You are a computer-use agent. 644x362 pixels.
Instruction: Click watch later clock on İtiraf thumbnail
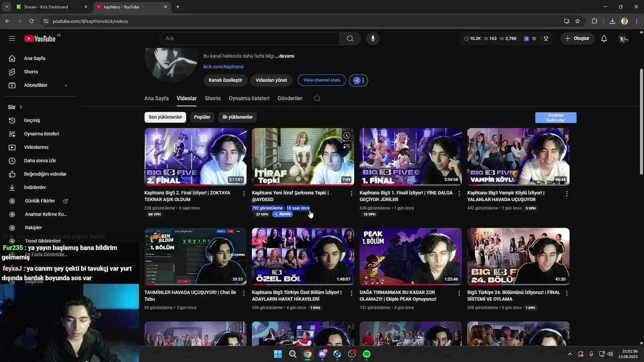pyautogui.click(x=347, y=136)
